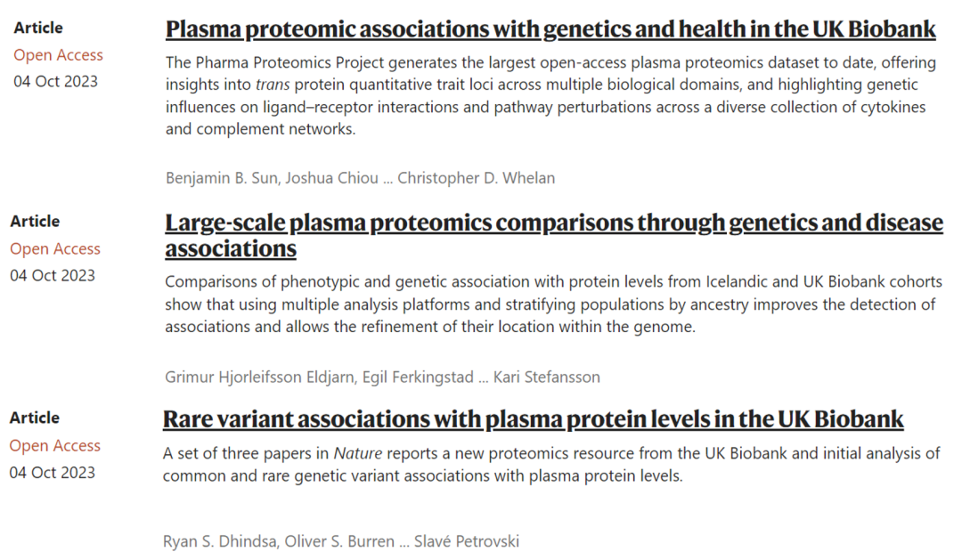Click the Icelandic and UK Biobank cohorts summary
This screenshot has height=560, width=962.
552,304
